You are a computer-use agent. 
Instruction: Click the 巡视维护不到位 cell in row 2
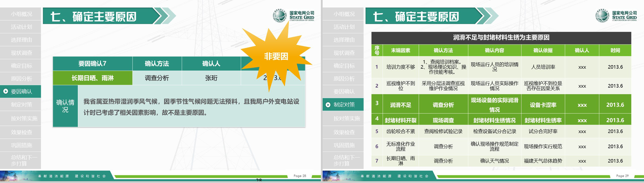401,86
